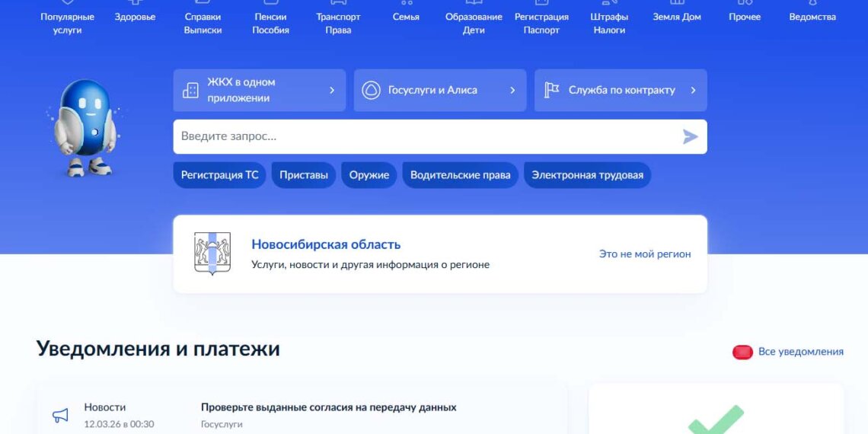Click the red notification counter badge
The image size is (868, 434).
point(743,352)
